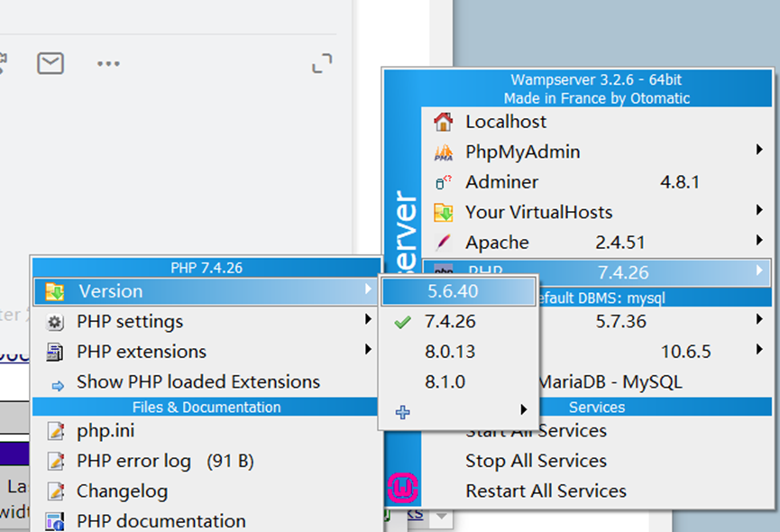Click the Changelog file icon
Image resolution: width=780 pixels, height=532 pixels.
[x=55, y=491]
